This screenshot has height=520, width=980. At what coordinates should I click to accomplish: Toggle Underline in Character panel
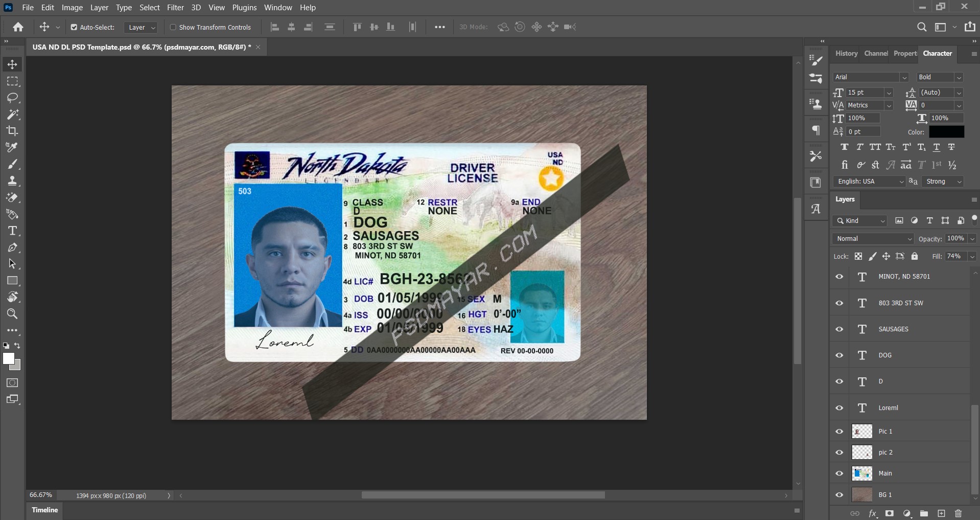click(x=937, y=147)
